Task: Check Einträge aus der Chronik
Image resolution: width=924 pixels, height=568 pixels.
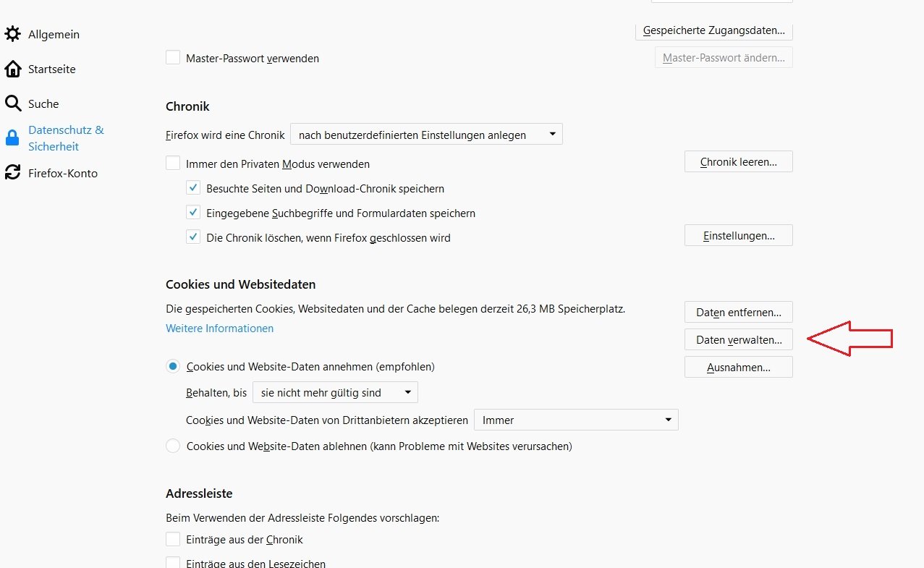Action: click(173, 539)
